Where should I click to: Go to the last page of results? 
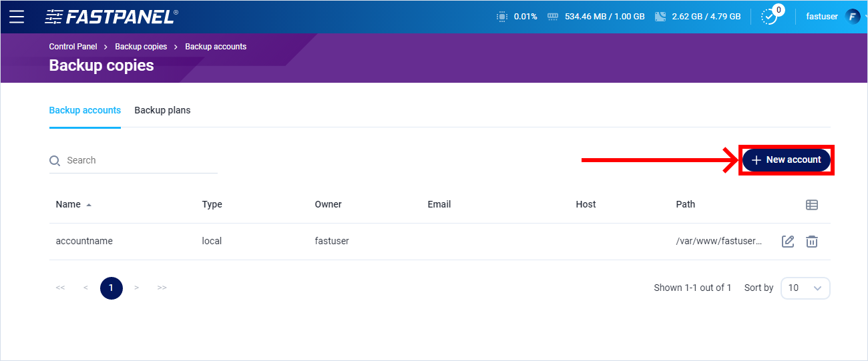point(162,288)
